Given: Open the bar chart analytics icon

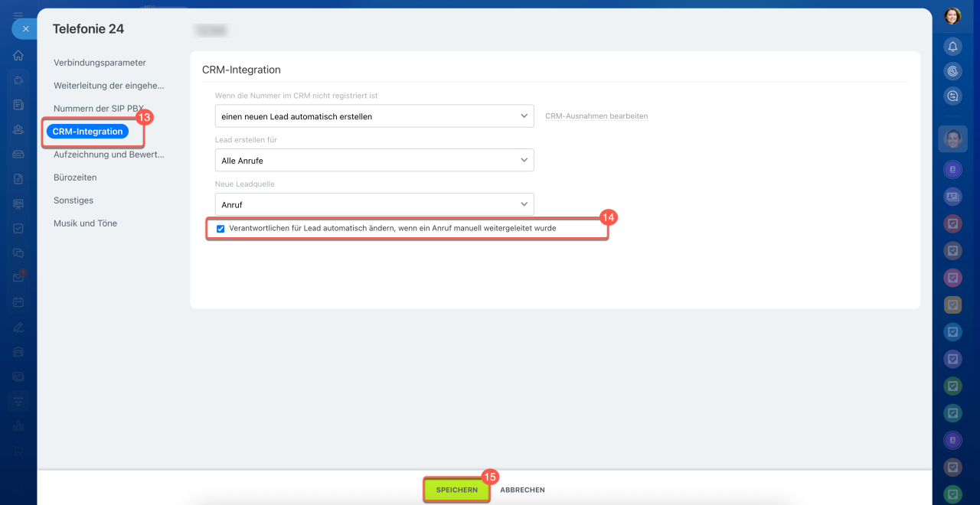Looking at the screenshot, I should click(x=18, y=425).
